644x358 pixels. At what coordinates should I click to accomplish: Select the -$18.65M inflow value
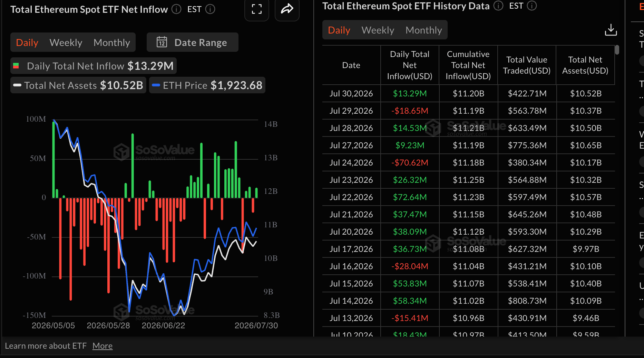410,111
